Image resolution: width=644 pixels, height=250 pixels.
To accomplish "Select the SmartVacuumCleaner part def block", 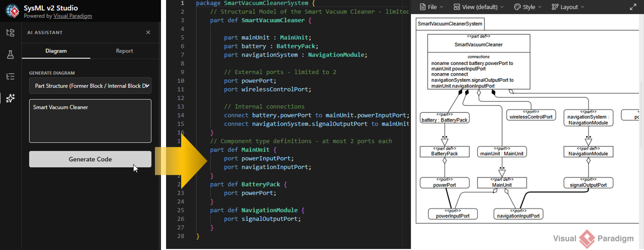I will pyautogui.click(x=478, y=44).
